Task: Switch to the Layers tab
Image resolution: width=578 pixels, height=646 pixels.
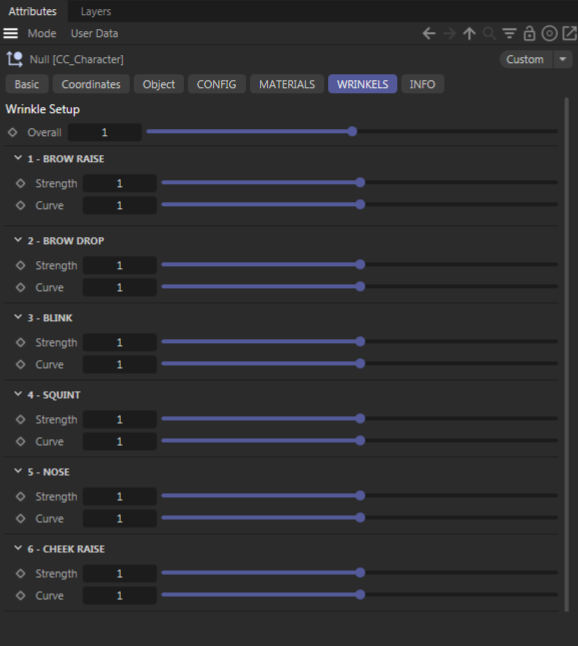Action: [x=96, y=12]
